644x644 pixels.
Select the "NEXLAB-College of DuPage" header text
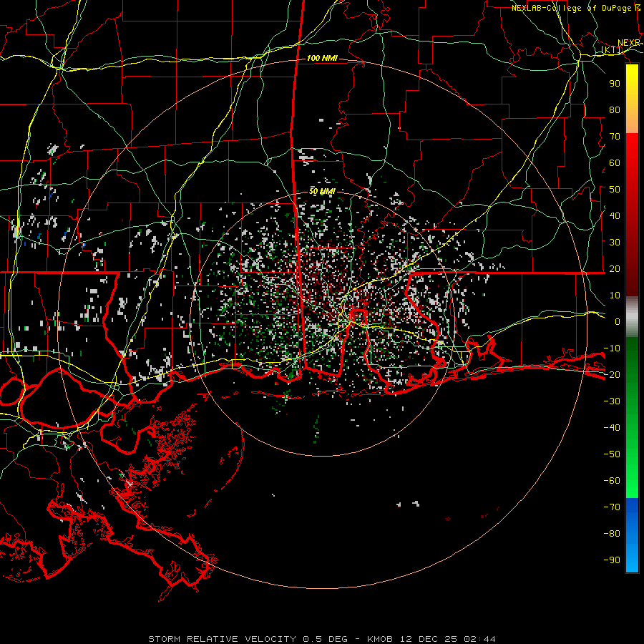[570, 8]
